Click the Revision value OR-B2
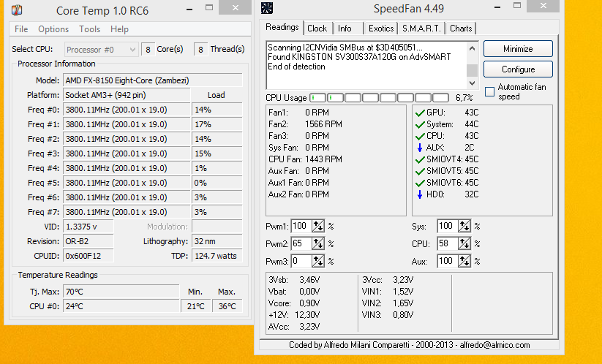Viewport: 602px width, 364px height. point(89,241)
